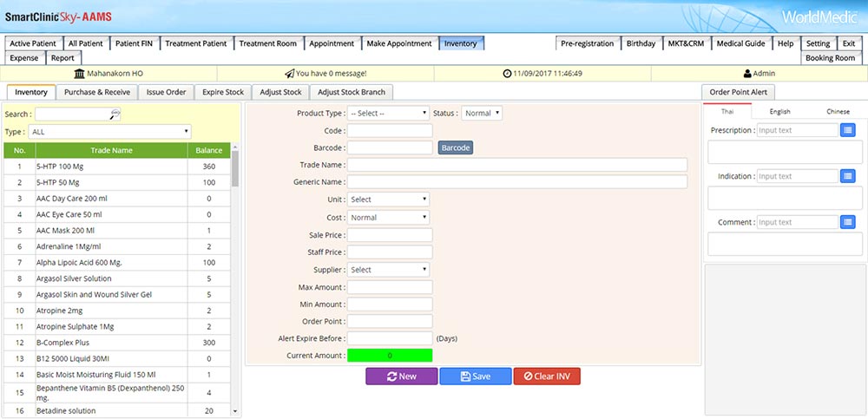The width and height of the screenshot is (868, 419).
Task: Click the search magnifier icon
Action: pyautogui.click(x=115, y=114)
